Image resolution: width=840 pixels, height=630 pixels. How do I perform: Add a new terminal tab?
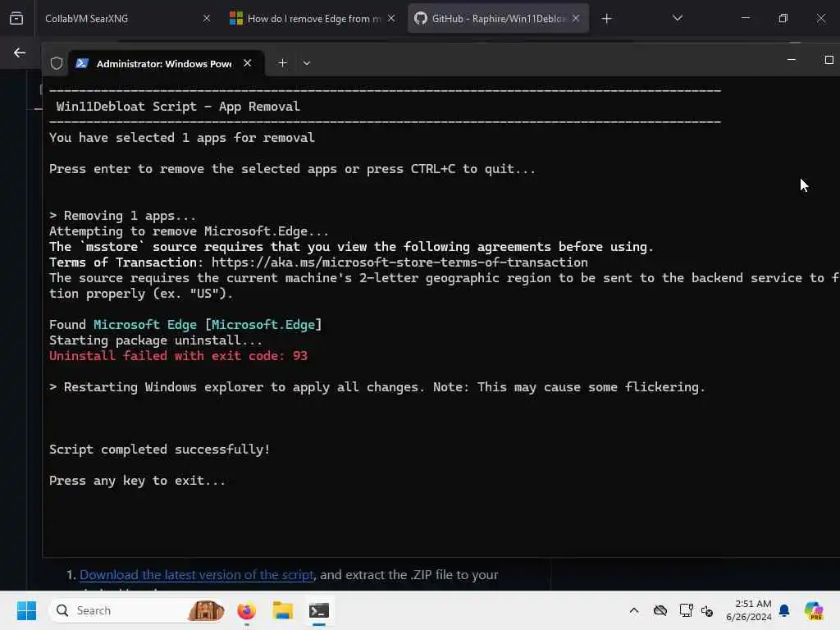coord(282,63)
